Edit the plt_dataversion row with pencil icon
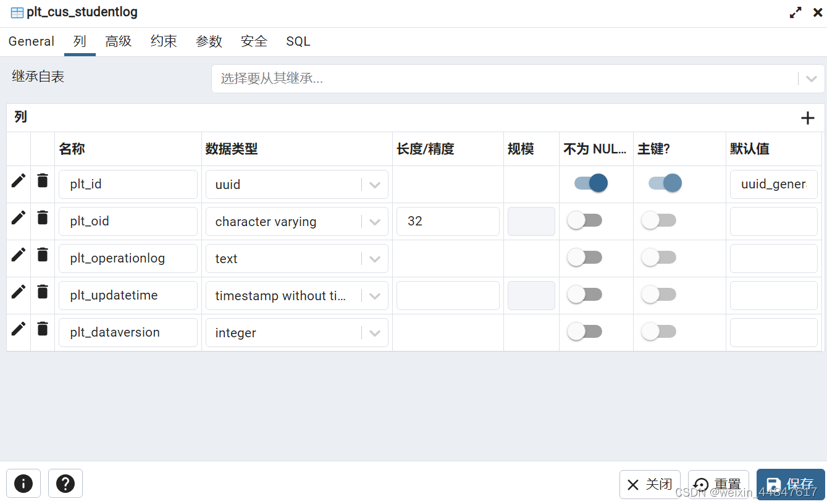The width and height of the screenshot is (827, 504). point(18,329)
